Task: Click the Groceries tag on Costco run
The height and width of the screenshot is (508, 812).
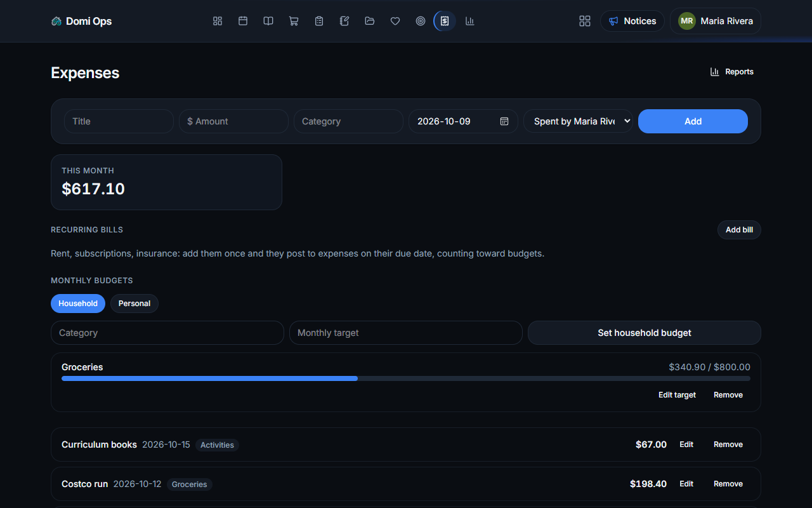Action: point(189,485)
